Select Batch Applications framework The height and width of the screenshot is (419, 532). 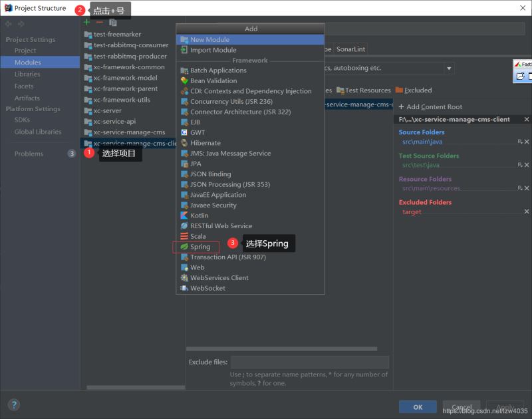(x=250, y=70)
